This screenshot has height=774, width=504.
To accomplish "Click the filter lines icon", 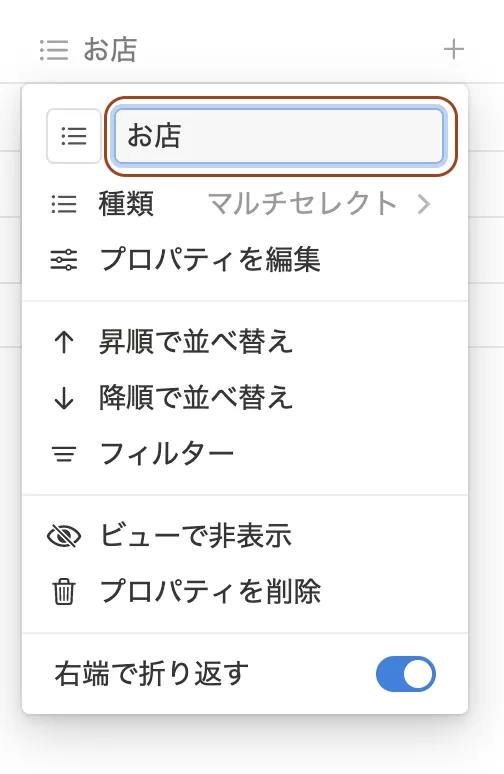I will [x=64, y=454].
